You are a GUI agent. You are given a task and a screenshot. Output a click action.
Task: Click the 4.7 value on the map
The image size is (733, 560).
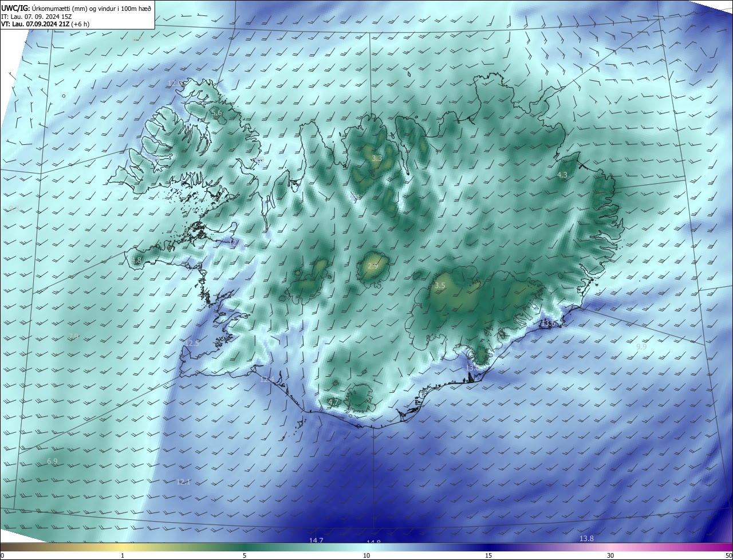point(333,402)
